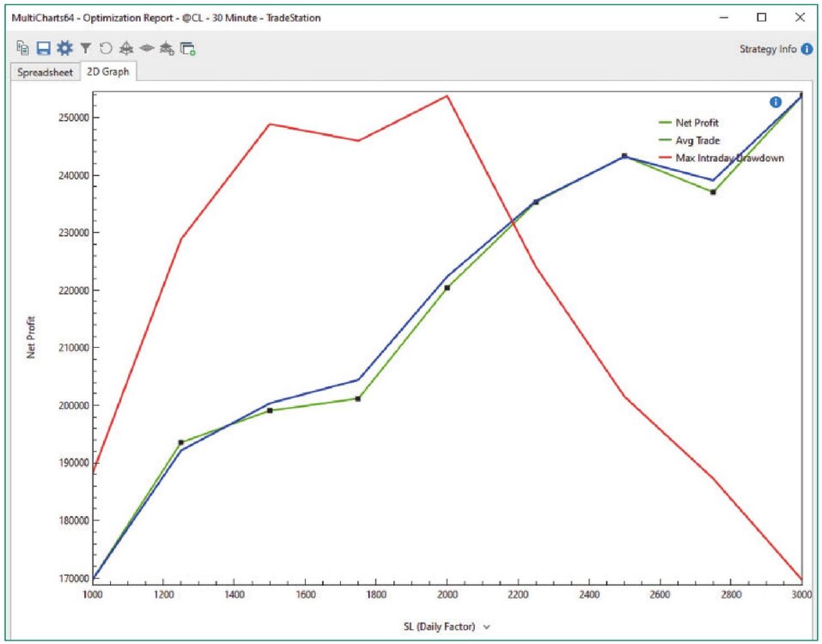822x644 pixels.
Task: Save the optimization report with floppy icon
Action: (44, 48)
